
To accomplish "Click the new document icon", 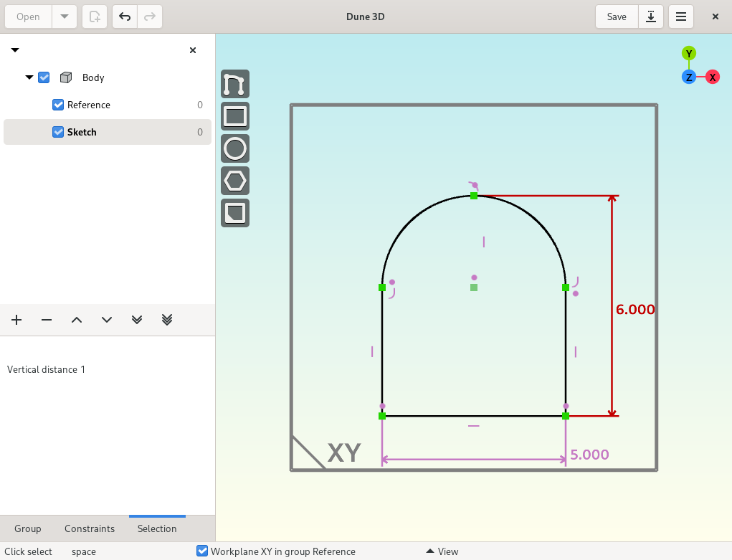I will (95, 16).
